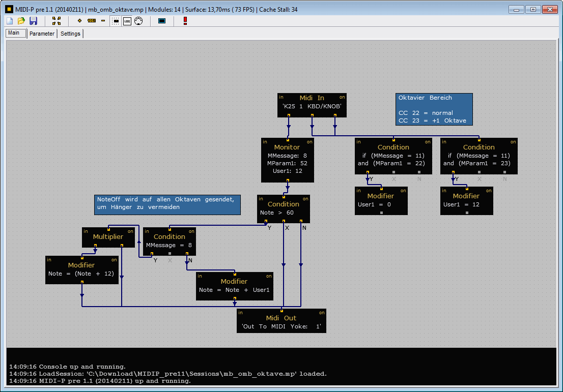This screenshot has width=563, height=392.
Task: Open the Parameter tab
Action: tap(42, 34)
